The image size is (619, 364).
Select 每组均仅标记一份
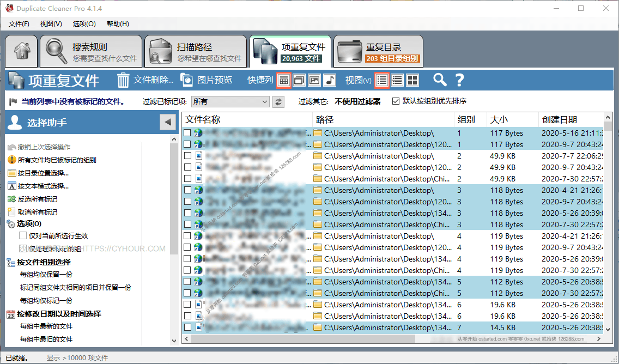(x=46, y=300)
